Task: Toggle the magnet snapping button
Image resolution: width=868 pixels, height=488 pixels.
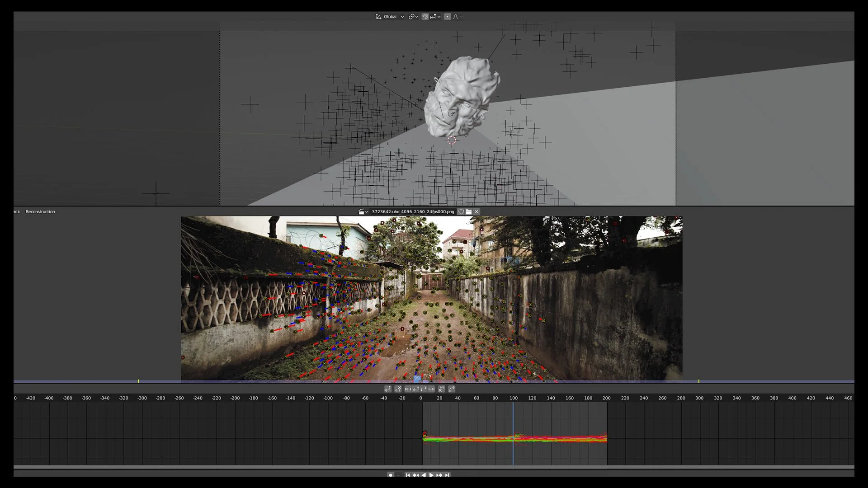Action: tap(425, 17)
